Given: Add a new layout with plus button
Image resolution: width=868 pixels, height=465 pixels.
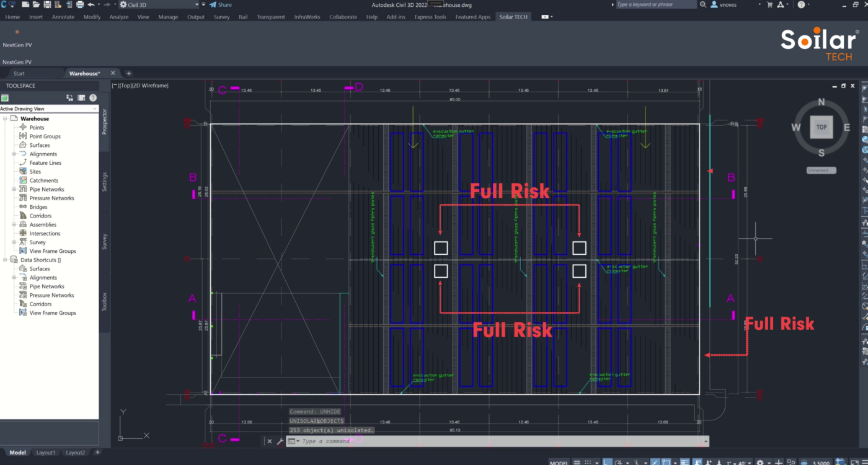Looking at the screenshot, I should [x=97, y=453].
